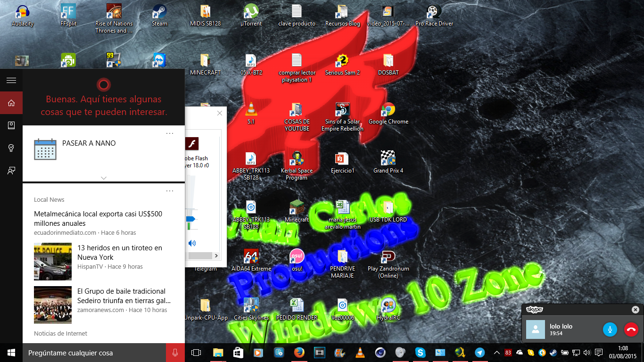644x362 pixels.
Task: Read Metalmecánica local exporta news headline
Action: tap(98, 219)
